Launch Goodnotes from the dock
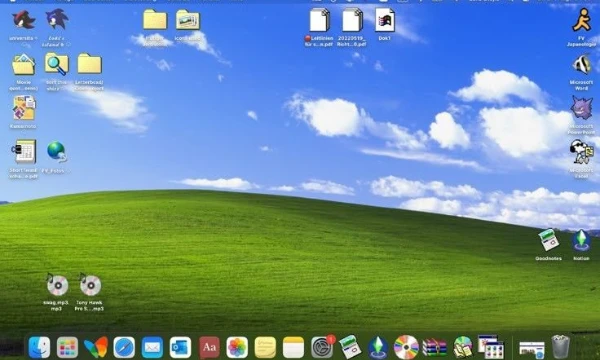This screenshot has width=600, height=360. pyautogui.click(x=350, y=347)
